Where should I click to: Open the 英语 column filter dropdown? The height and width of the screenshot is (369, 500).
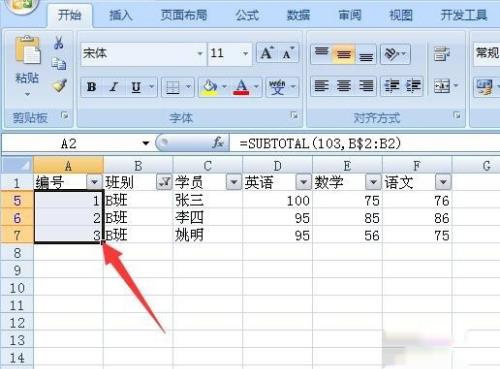(x=303, y=182)
